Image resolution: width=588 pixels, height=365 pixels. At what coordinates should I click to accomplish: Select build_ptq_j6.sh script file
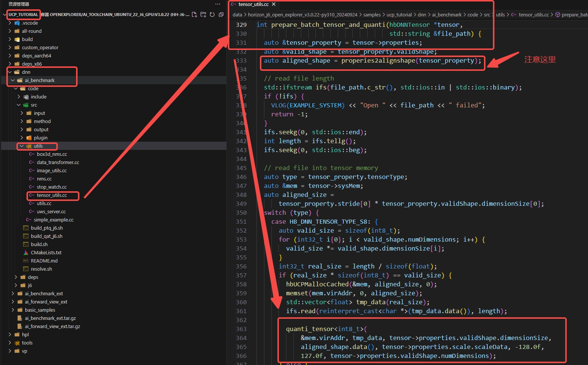[x=47, y=228]
